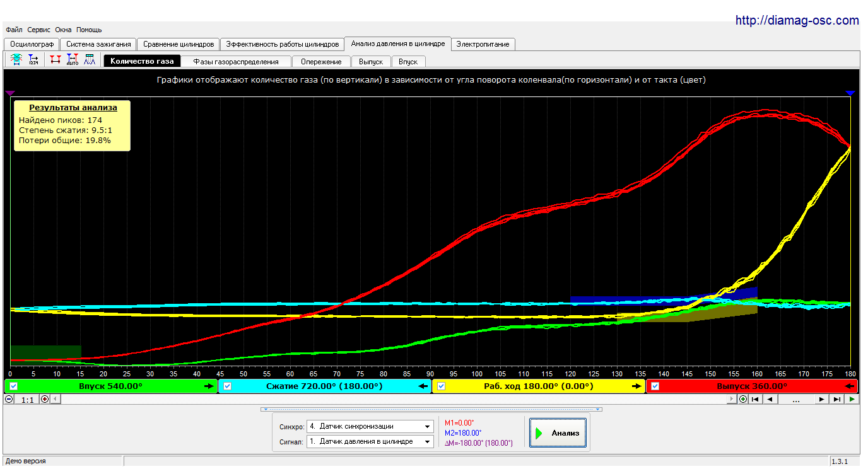Click the ellipsis frame selector button
868x469 pixels.
click(x=795, y=399)
